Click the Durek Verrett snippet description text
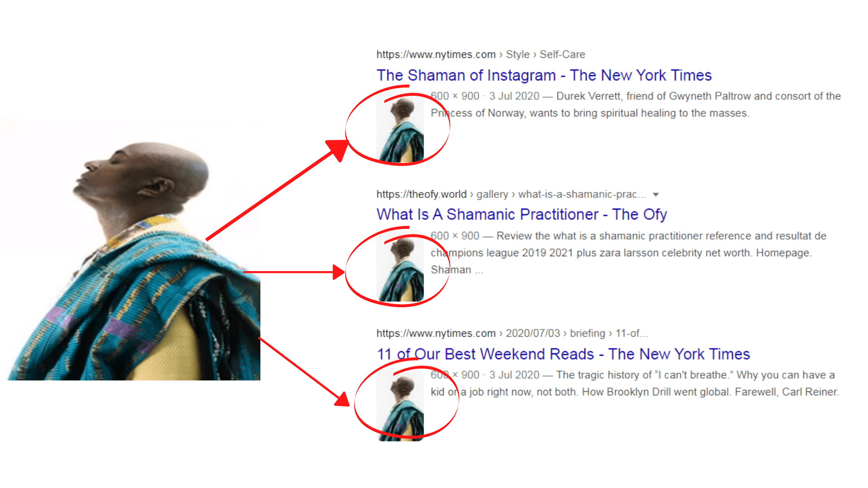Viewport: 868px width, 488px height. (636, 104)
